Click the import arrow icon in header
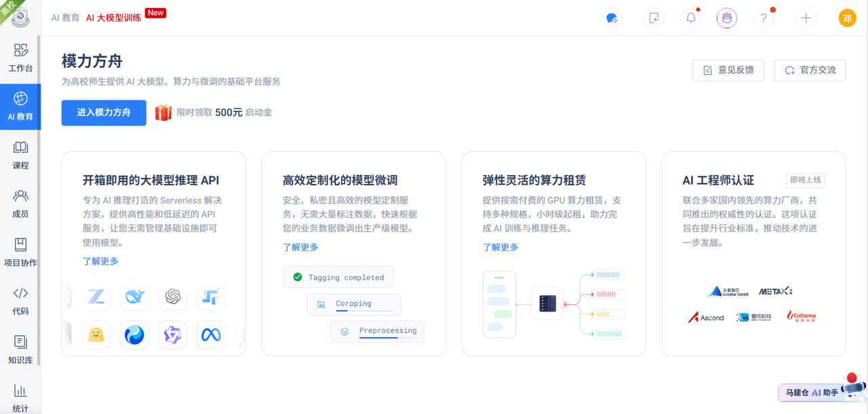Image resolution: width=868 pixels, height=414 pixels. pos(654,18)
